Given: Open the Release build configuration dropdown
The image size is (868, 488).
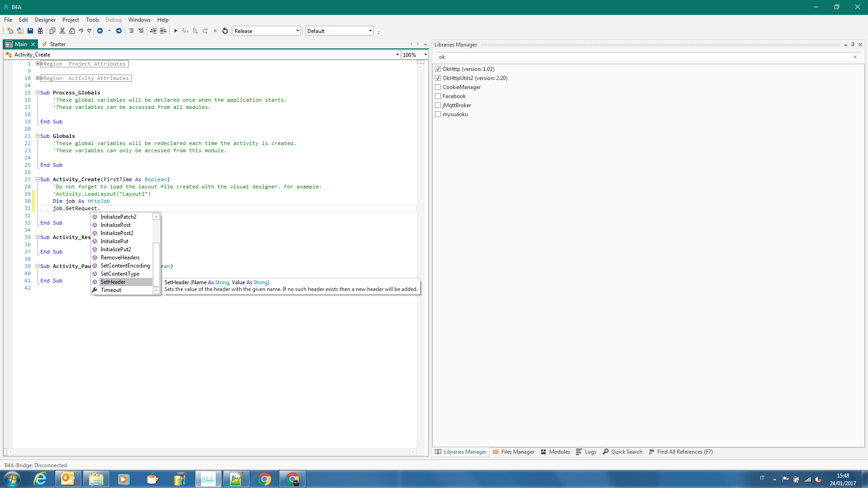Looking at the screenshot, I should point(297,31).
